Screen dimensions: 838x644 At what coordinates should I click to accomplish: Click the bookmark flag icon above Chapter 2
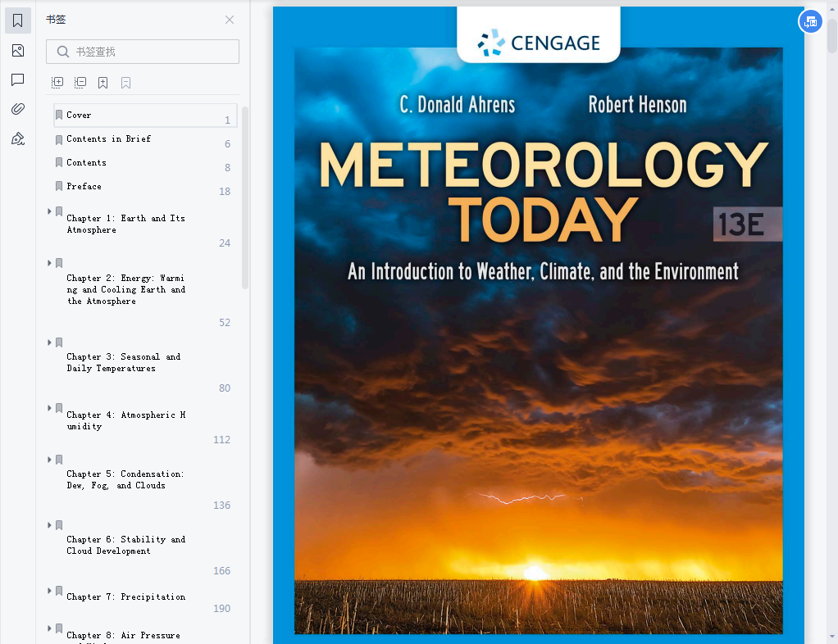click(x=59, y=263)
